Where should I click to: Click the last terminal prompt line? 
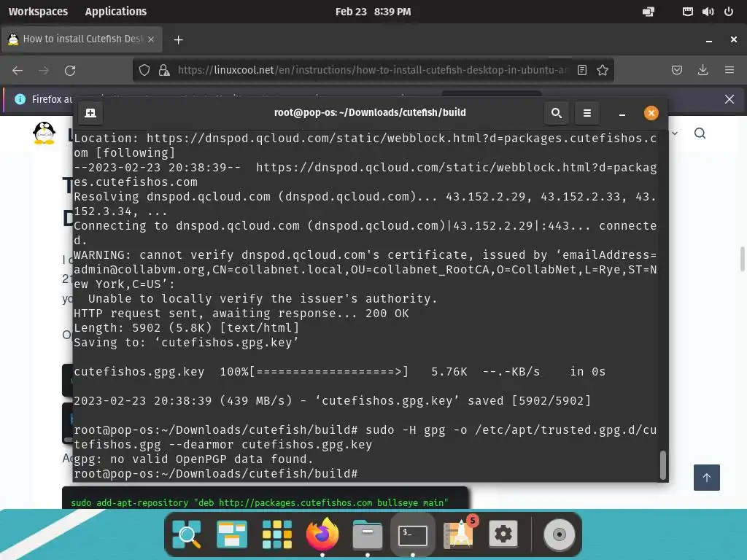(x=215, y=473)
